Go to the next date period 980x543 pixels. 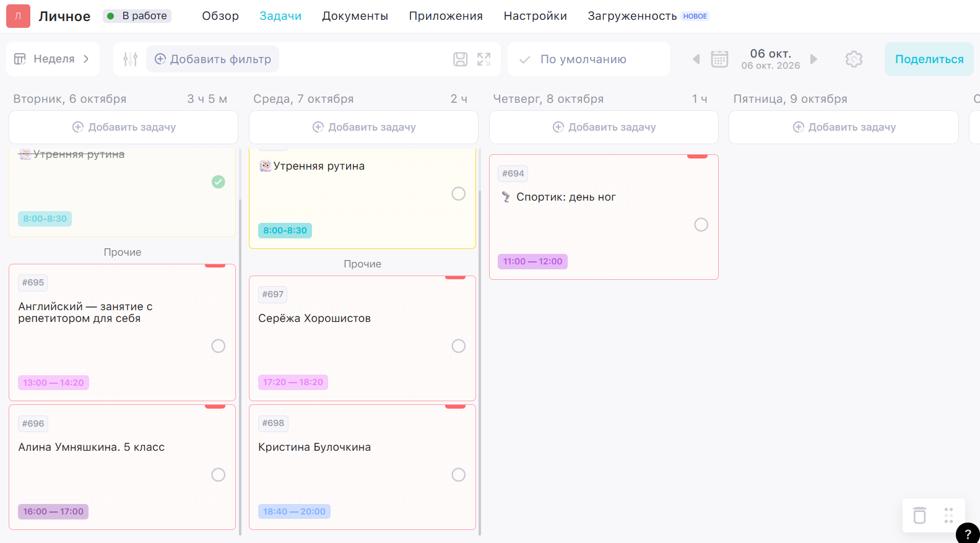[x=814, y=59]
